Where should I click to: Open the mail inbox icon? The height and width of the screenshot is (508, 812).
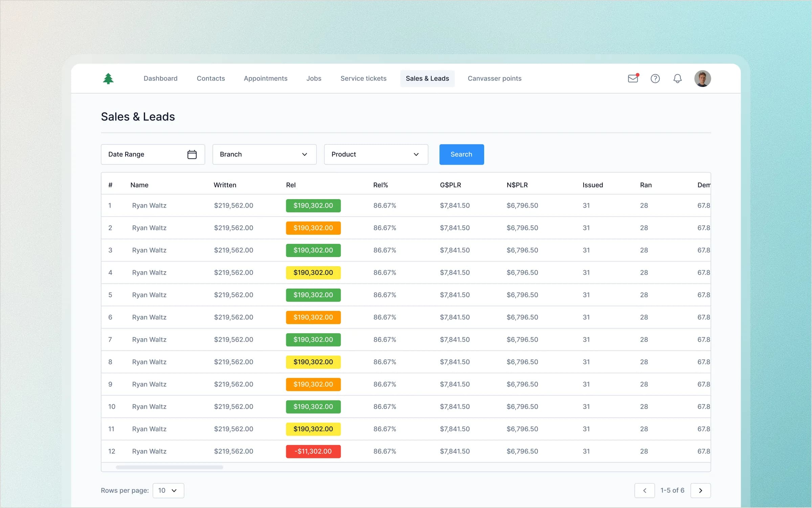(633, 78)
